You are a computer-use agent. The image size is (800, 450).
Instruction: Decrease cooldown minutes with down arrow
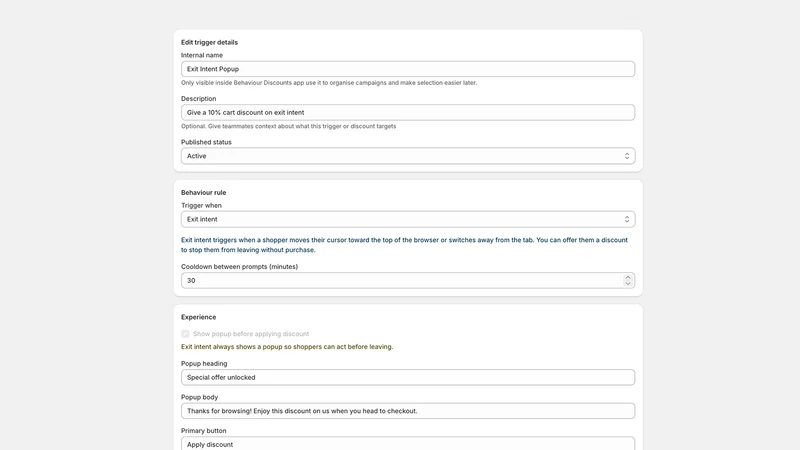point(628,284)
